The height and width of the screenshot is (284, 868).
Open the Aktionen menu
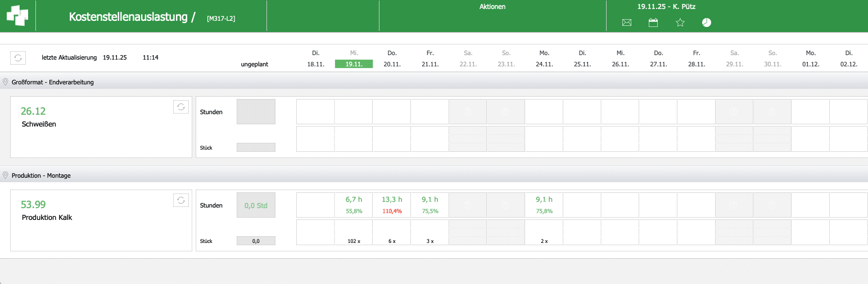tap(492, 7)
